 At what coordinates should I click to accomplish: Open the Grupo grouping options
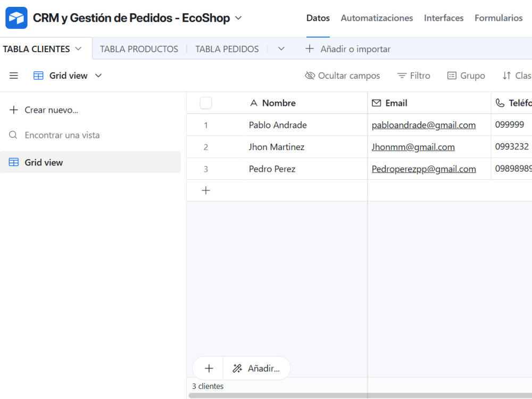[466, 76]
